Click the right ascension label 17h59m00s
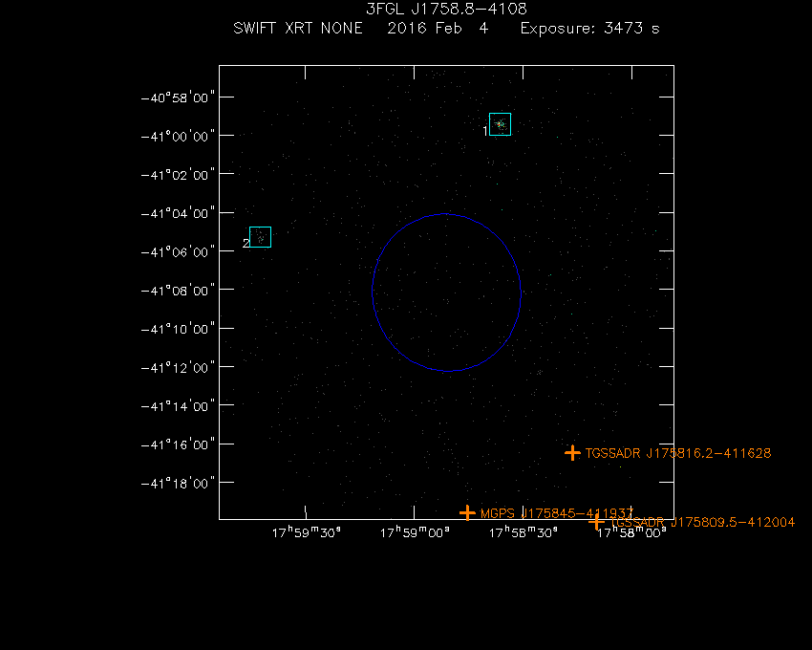The height and width of the screenshot is (650, 812). 415,532
